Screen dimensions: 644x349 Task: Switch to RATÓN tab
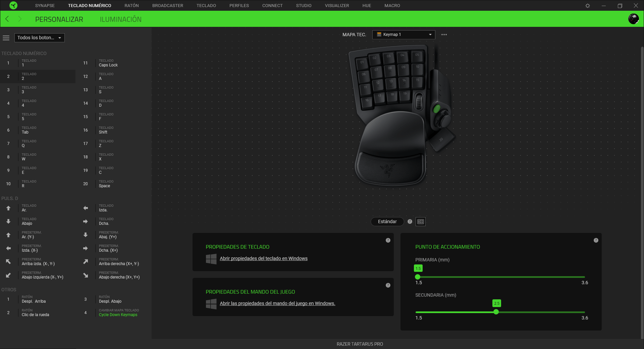(x=131, y=6)
